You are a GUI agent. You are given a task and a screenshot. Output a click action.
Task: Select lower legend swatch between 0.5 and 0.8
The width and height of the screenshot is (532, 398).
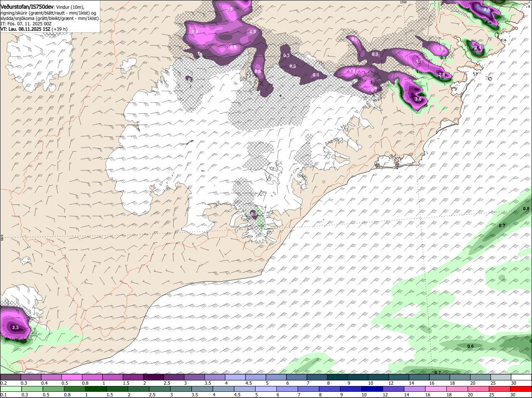pos(53,389)
